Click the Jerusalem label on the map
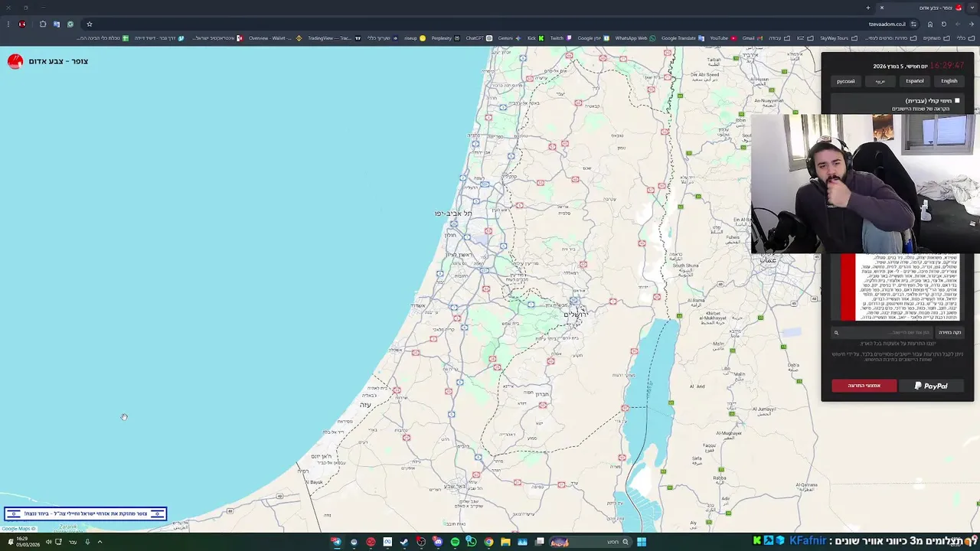980x551 pixels. point(576,315)
